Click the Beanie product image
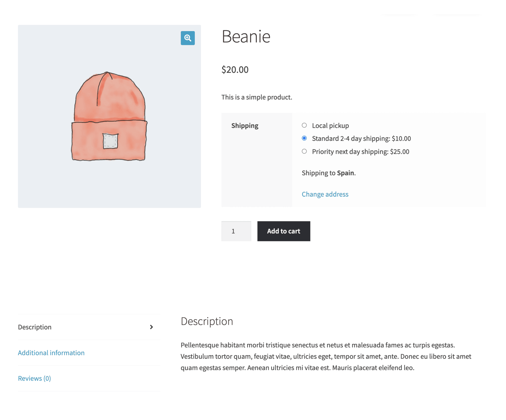The image size is (506, 420). [109, 116]
